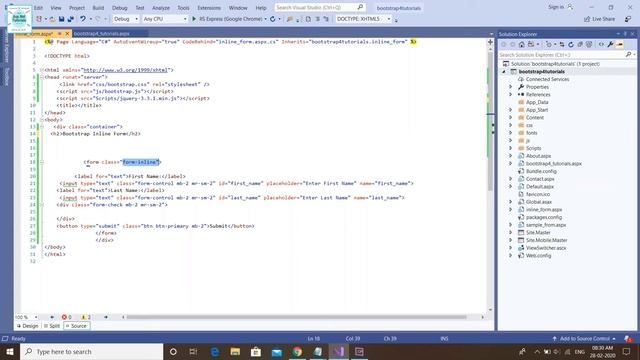
Task: Click the editor vertical scrollbar
Action: pyautogui.click(x=490, y=122)
